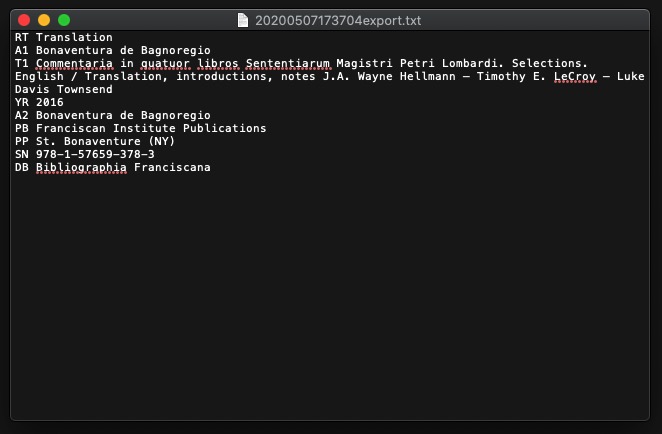This screenshot has width=662, height=434.
Task: Close the export text file window
Action: coord(24,20)
